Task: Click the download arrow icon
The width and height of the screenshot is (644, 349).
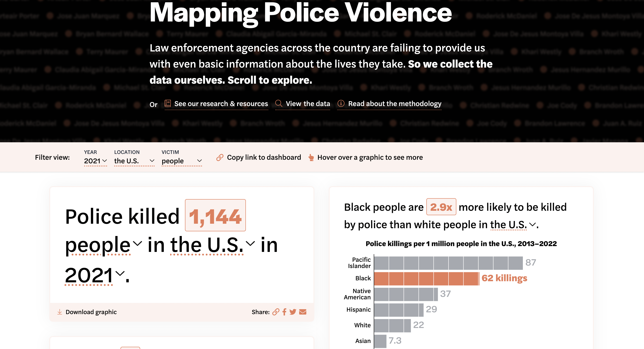Action: 60,312
